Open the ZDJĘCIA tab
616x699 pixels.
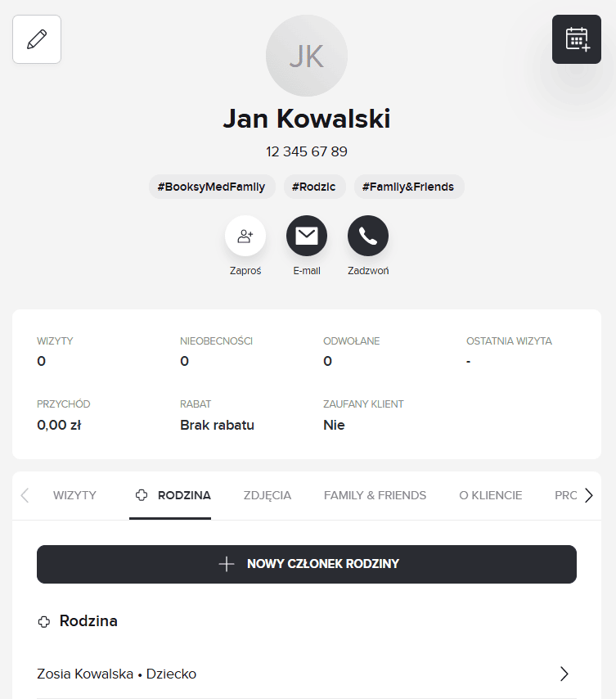(267, 494)
